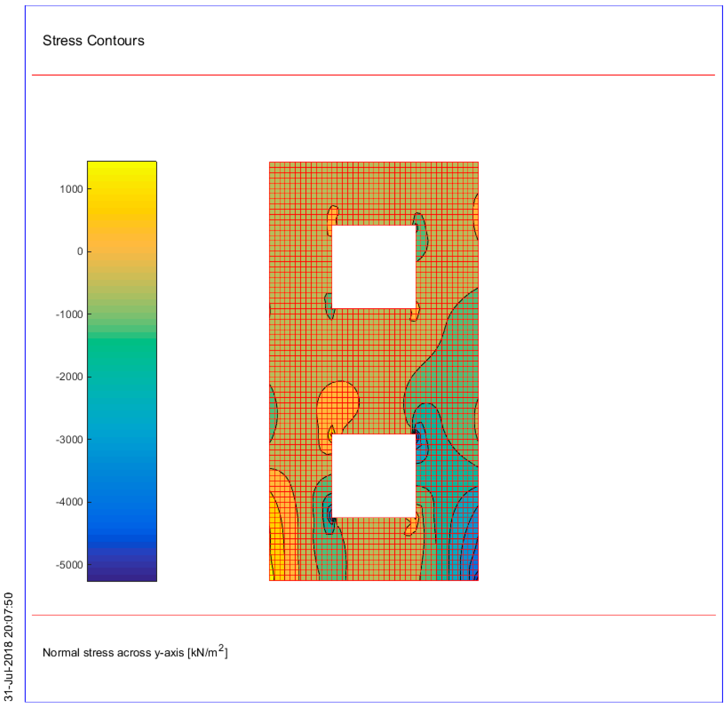Click the Stress Contours title text
The width and height of the screenshot is (728, 708).
93,40
